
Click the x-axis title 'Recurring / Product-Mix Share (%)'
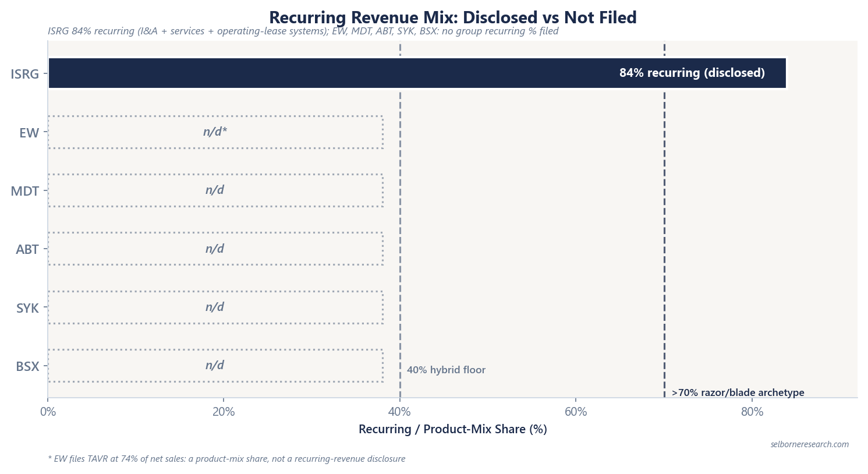pyautogui.click(x=452, y=429)
